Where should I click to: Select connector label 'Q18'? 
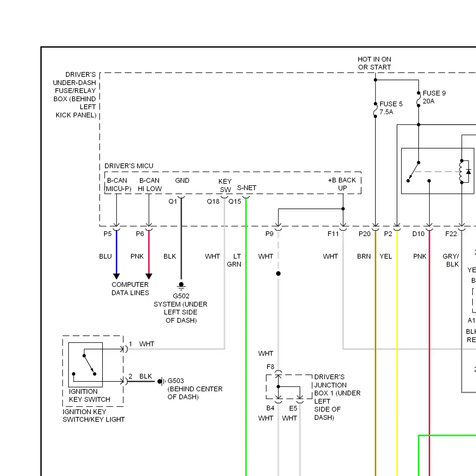pyautogui.click(x=213, y=202)
